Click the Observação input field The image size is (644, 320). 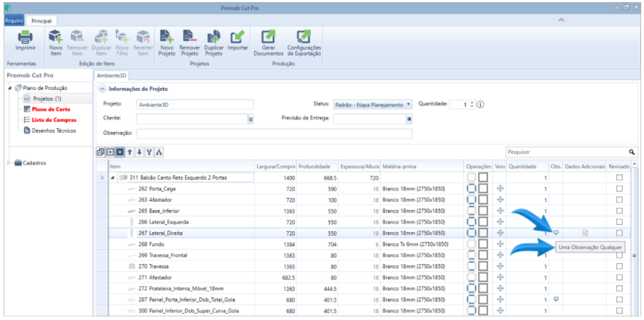click(x=274, y=133)
